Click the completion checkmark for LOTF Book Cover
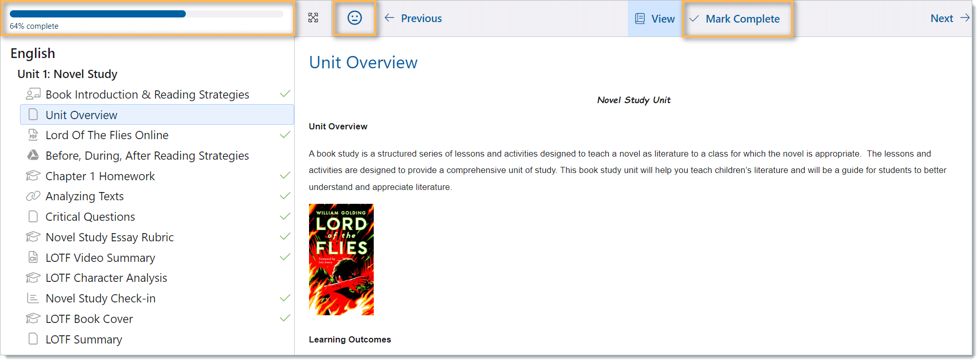 tap(285, 318)
